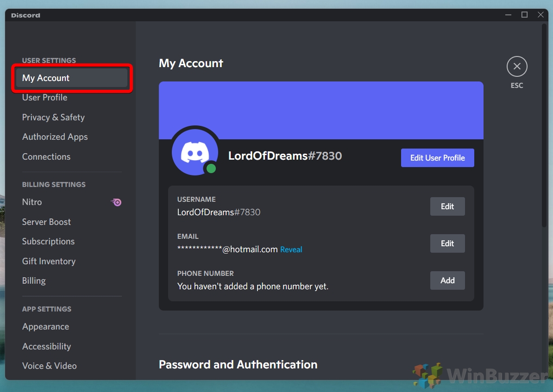Click the ESC close circle icon

[517, 66]
